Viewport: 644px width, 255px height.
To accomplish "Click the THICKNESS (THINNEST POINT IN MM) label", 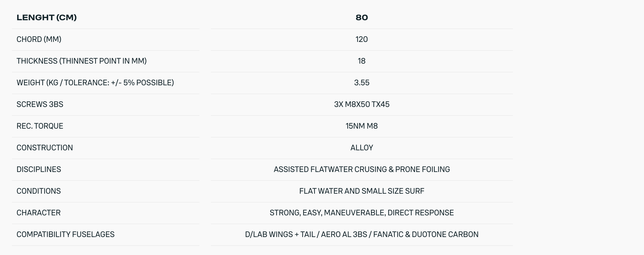I will [81, 61].
